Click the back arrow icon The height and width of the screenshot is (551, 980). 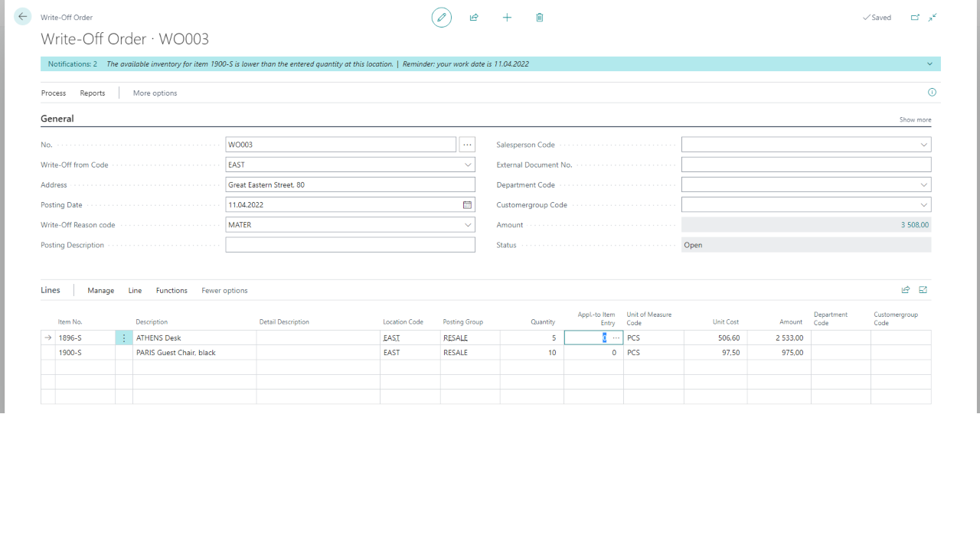[22, 17]
